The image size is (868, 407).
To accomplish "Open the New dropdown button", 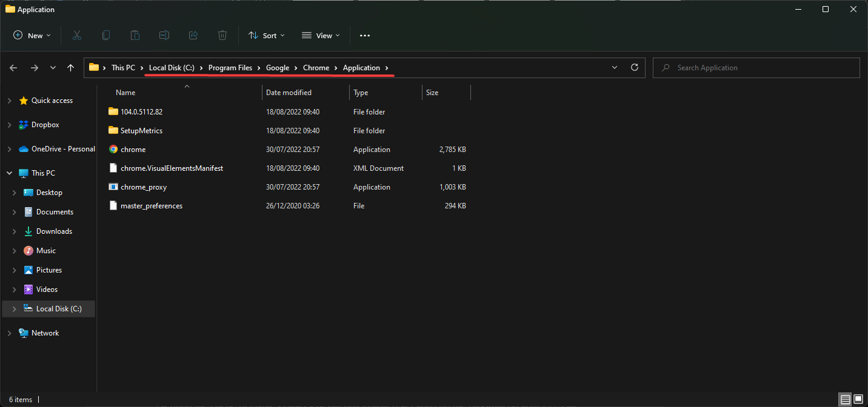I will pos(32,36).
